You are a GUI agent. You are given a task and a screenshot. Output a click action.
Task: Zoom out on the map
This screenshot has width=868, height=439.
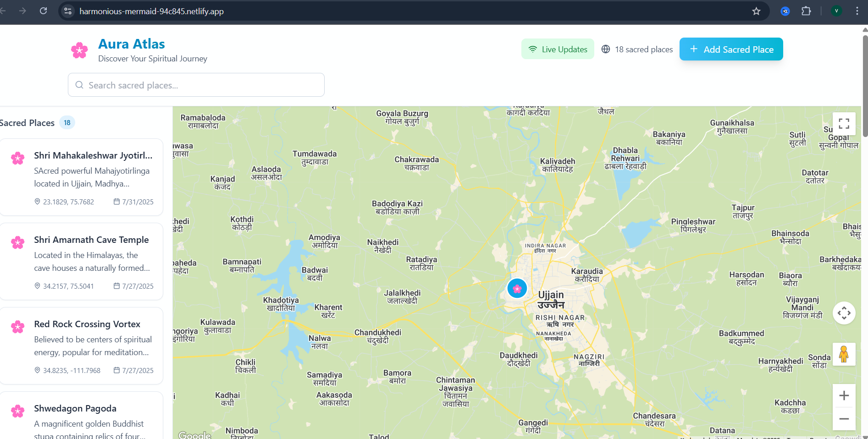844,419
